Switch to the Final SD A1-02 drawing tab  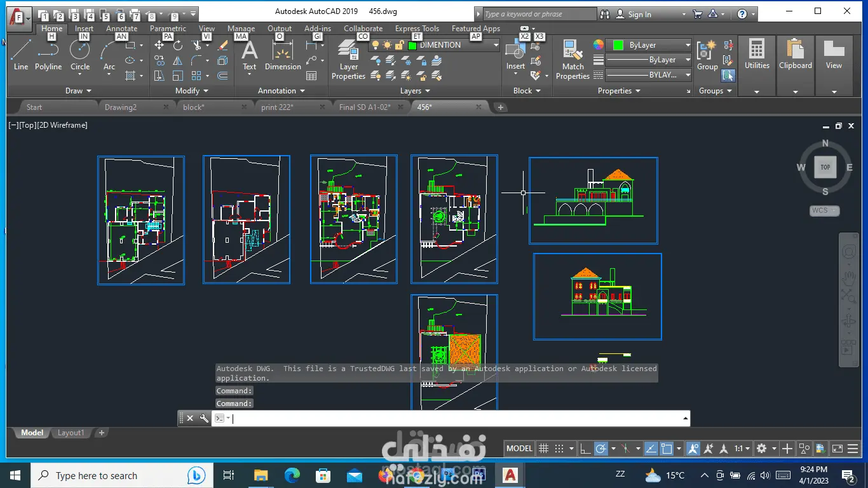(364, 107)
